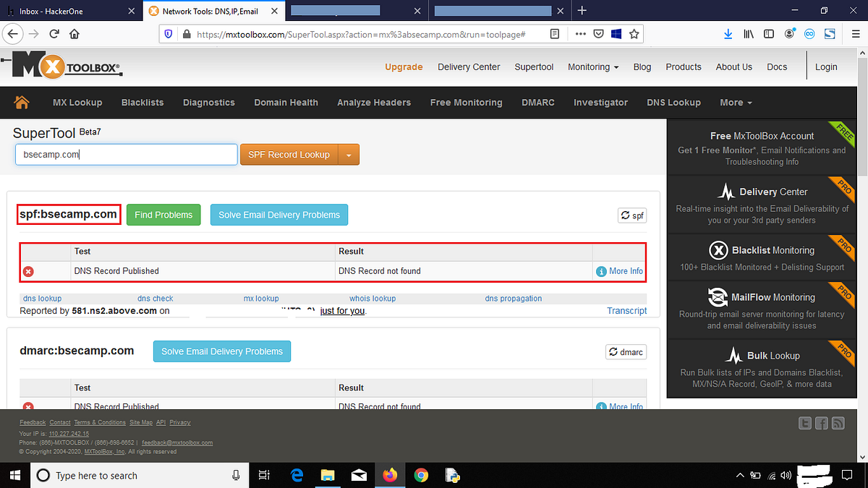Open Firefox downloads arrow icon
Image resolution: width=868 pixels, height=488 pixels.
(728, 34)
